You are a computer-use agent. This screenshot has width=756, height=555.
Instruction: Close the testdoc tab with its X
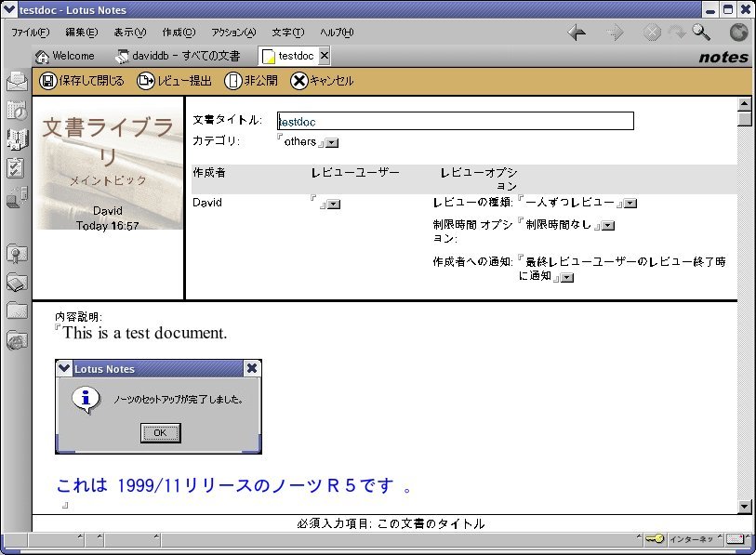point(325,56)
